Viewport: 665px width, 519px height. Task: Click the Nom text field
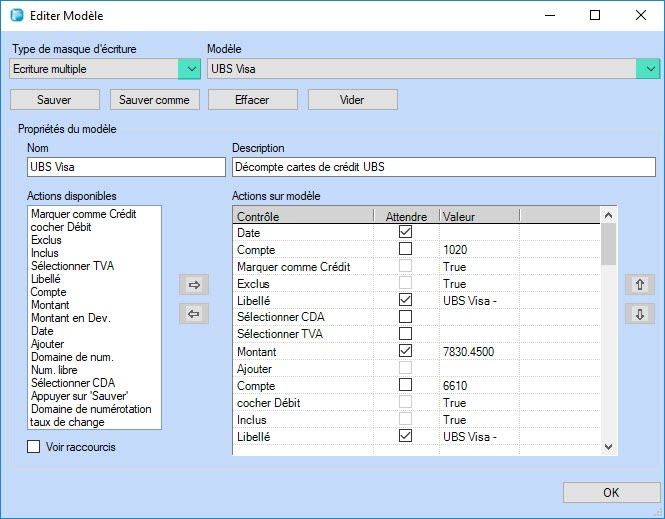[126, 167]
